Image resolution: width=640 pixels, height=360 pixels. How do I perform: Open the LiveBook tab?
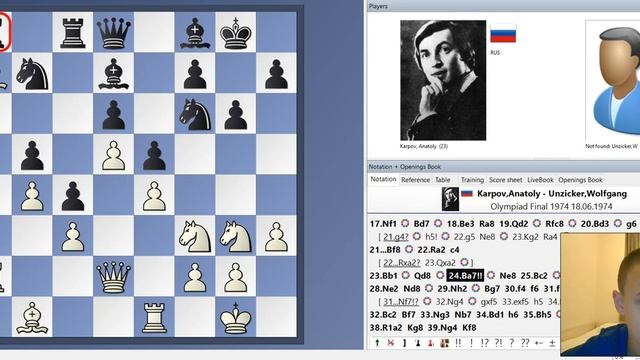click(x=540, y=180)
